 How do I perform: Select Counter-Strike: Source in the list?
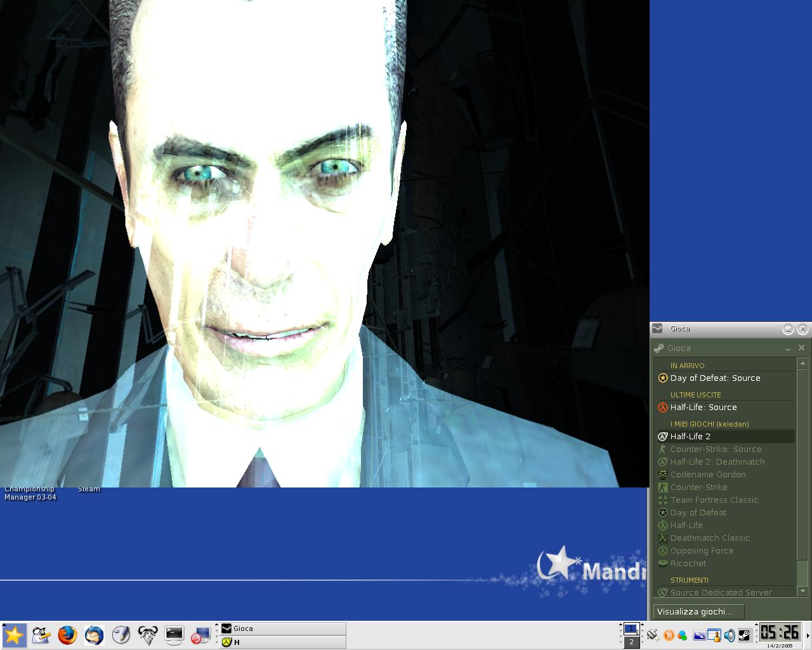tap(726, 449)
